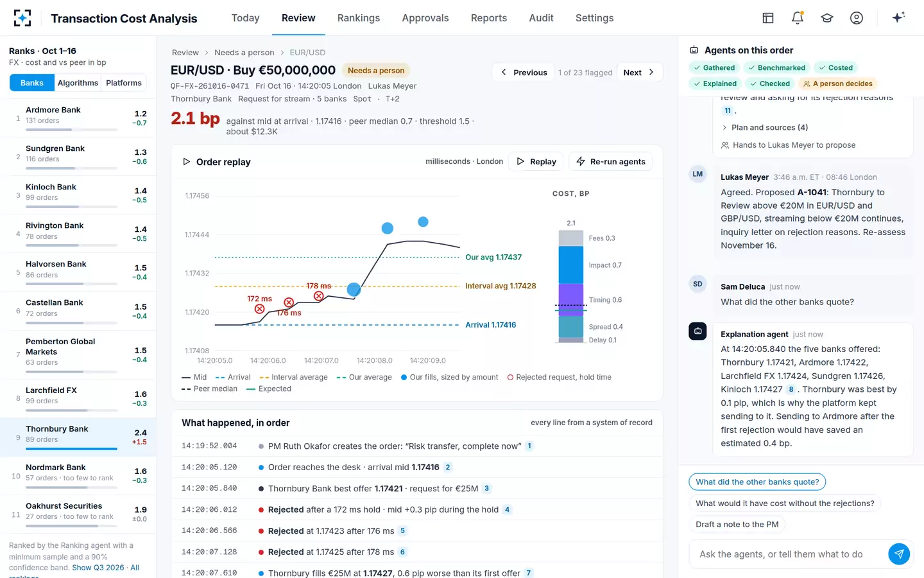The width and height of the screenshot is (924, 578).
Task: Click the Timing 0.6 purple segment of cost bar
Action: [570, 300]
